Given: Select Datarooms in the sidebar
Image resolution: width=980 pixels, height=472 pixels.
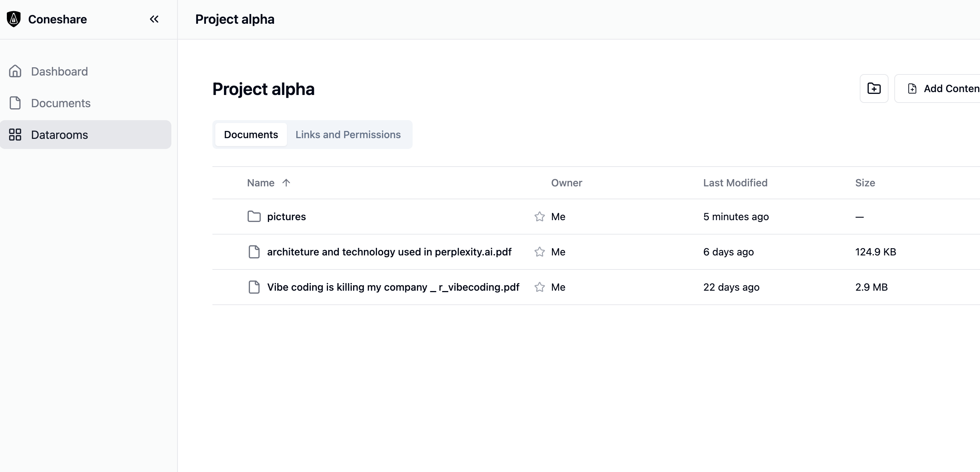Looking at the screenshot, I should tap(59, 135).
